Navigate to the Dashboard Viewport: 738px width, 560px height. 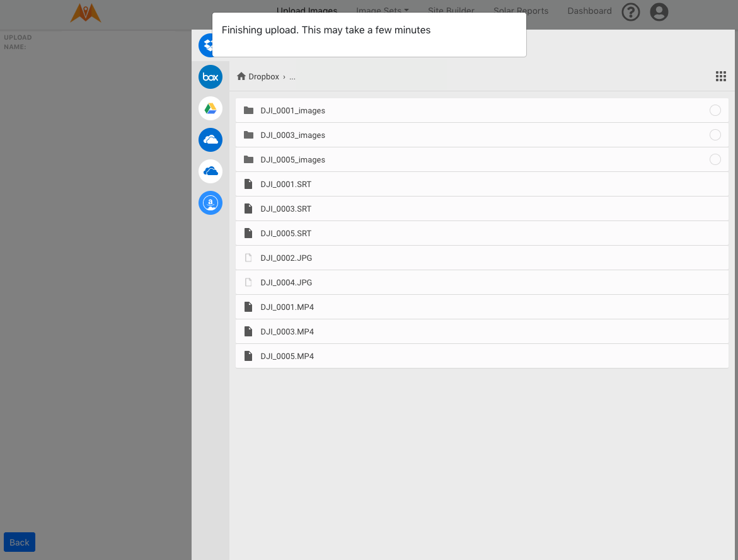(589, 10)
